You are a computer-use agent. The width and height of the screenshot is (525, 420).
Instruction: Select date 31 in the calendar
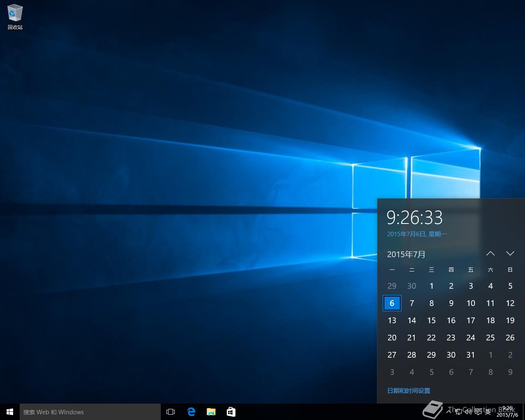(x=471, y=355)
